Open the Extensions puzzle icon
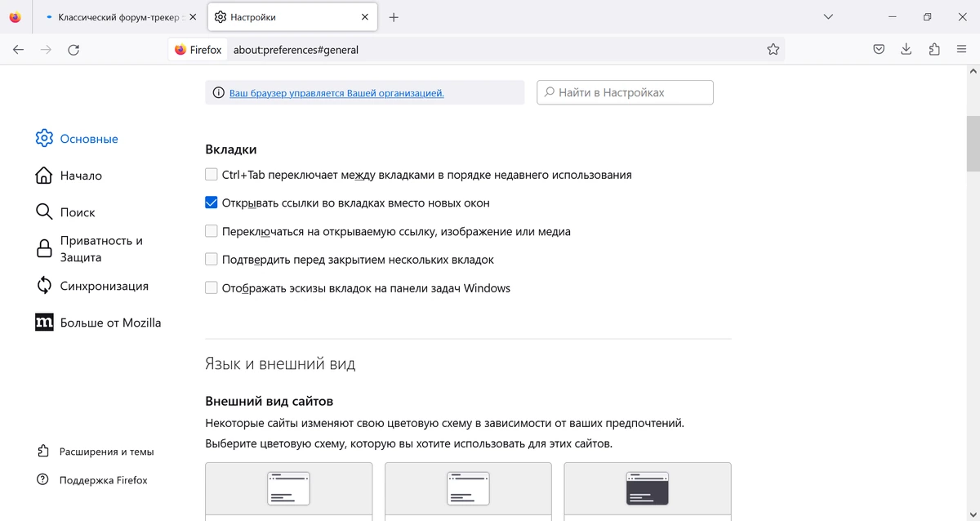 pos(934,50)
